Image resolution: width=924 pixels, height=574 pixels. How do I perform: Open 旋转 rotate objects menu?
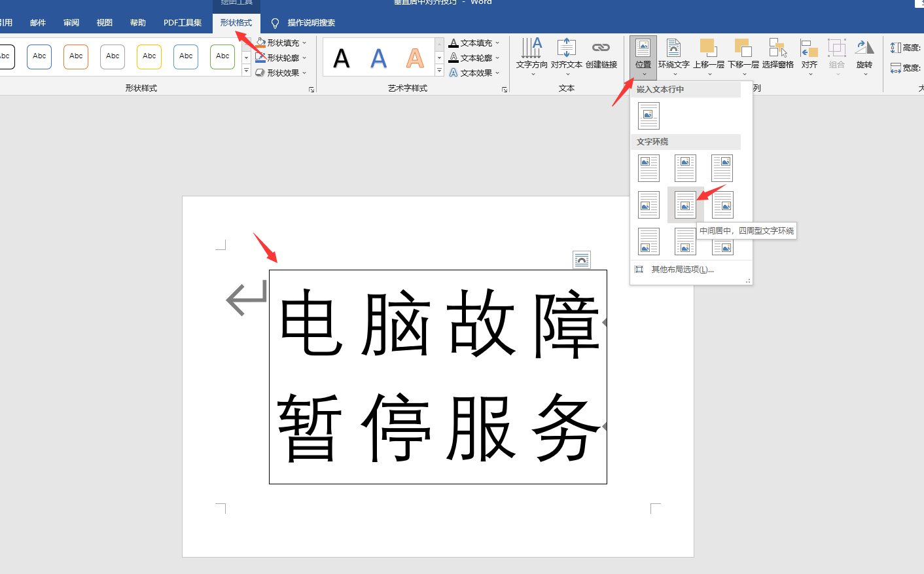click(864, 57)
